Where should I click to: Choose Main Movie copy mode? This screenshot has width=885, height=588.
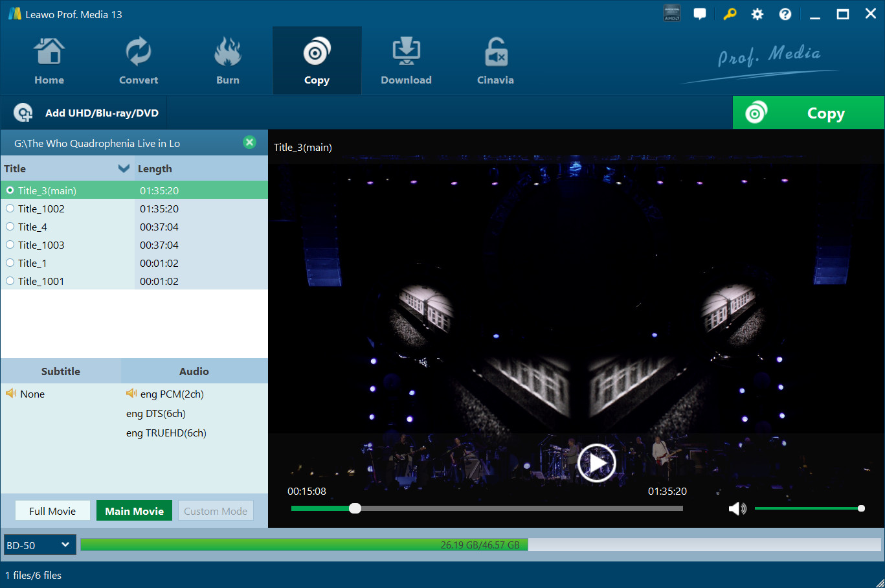pos(135,511)
